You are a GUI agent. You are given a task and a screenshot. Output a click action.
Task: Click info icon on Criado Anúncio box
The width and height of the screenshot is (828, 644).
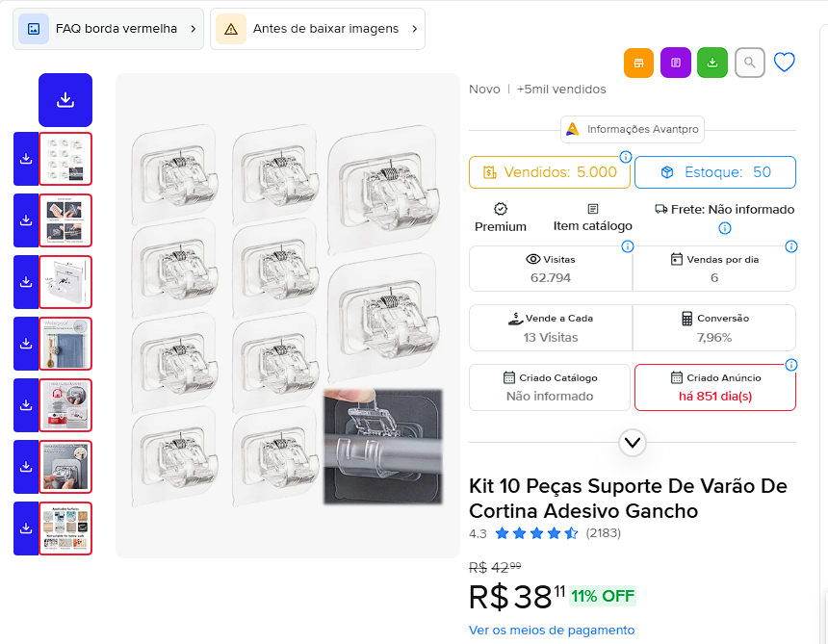click(x=791, y=365)
